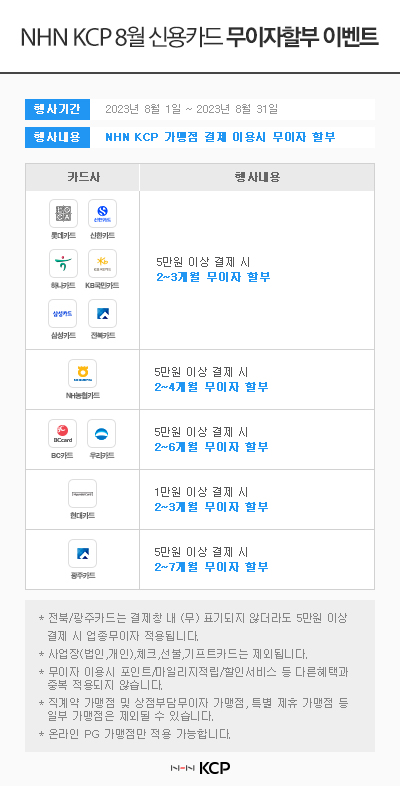Click the Jeonbuk Card logo icon
Screen dimensions: 400x786
pos(102,314)
